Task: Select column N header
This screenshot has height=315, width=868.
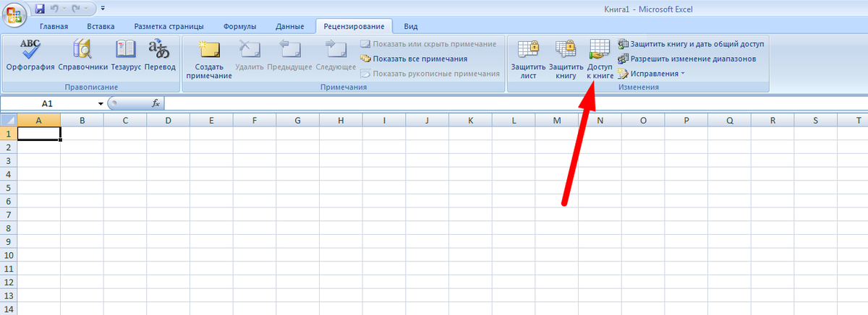Action: point(600,121)
